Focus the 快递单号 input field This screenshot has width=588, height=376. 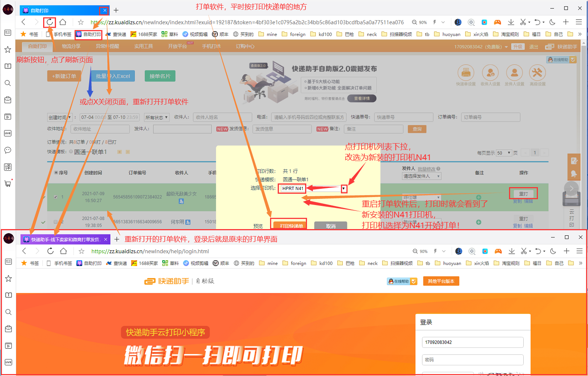point(403,117)
